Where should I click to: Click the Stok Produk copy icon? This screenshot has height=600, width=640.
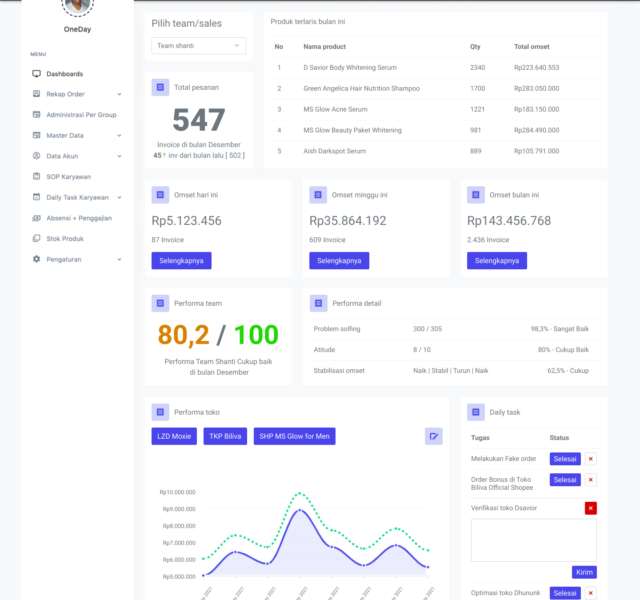click(x=36, y=238)
